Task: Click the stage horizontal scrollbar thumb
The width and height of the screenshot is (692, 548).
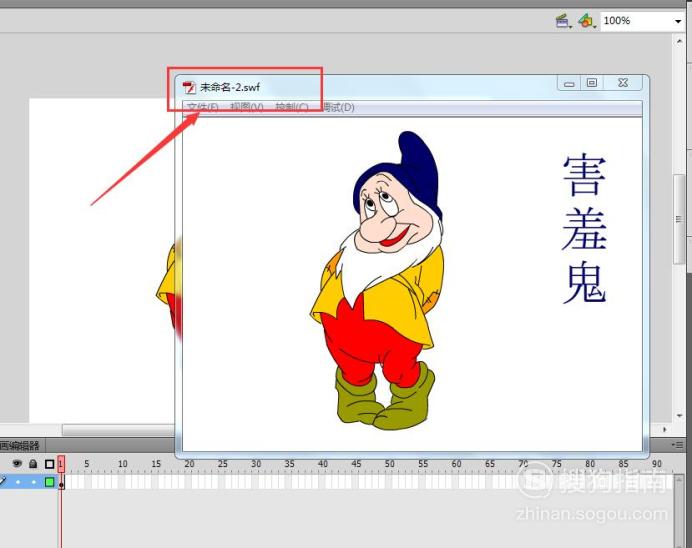Action: [118, 429]
